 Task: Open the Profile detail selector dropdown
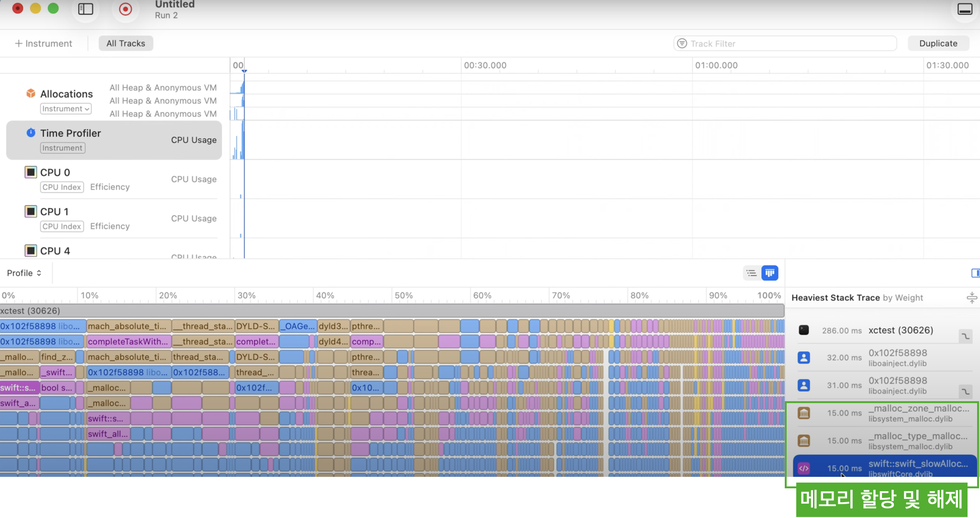coord(24,273)
